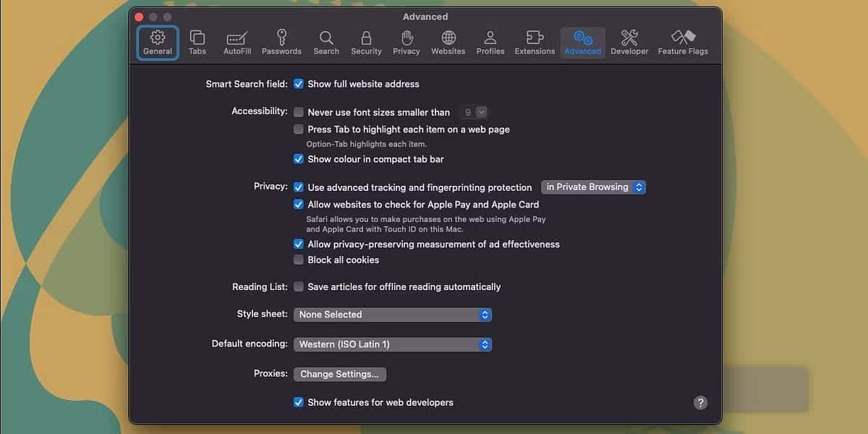868x434 pixels.
Task: Open the Style sheet None Selected dropdown
Action: pos(393,315)
